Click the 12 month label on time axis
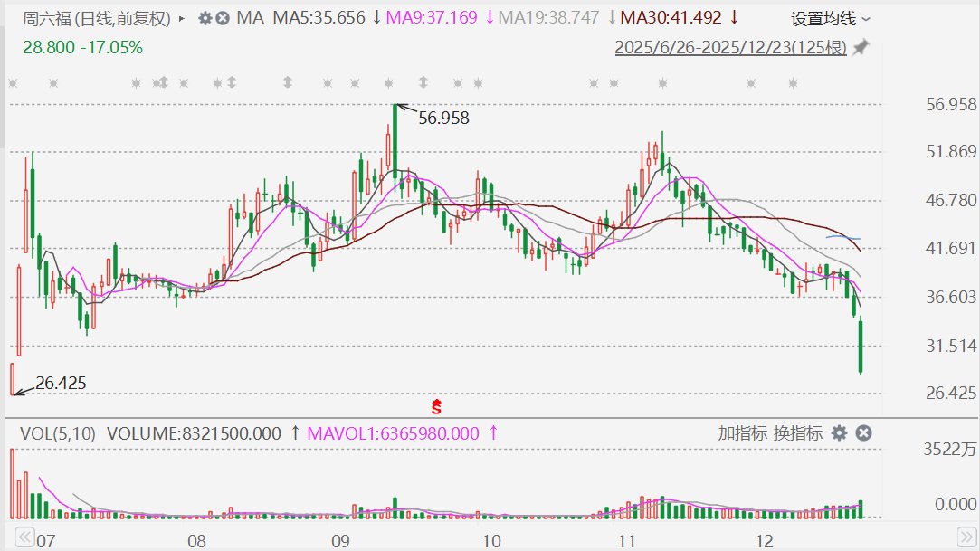Image resolution: width=980 pixels, height=551 pixels. pyautogui.click(x=765, y=541)
